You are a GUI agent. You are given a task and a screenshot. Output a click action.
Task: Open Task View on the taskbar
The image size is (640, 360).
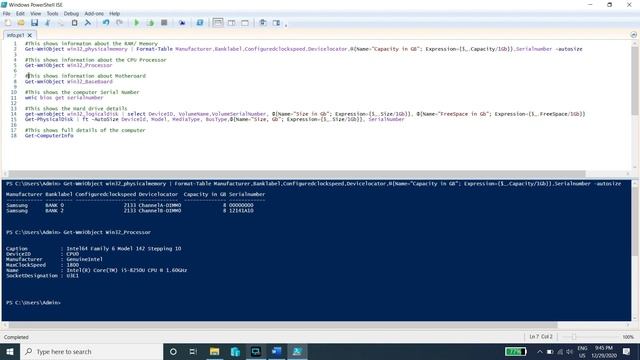tap(193, 351)
